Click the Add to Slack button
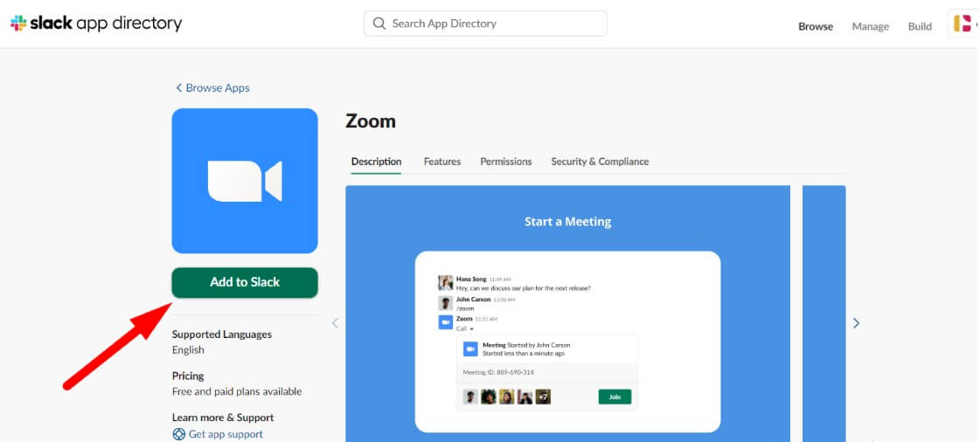This screenshot has width=980, height=442. (245, 282)
